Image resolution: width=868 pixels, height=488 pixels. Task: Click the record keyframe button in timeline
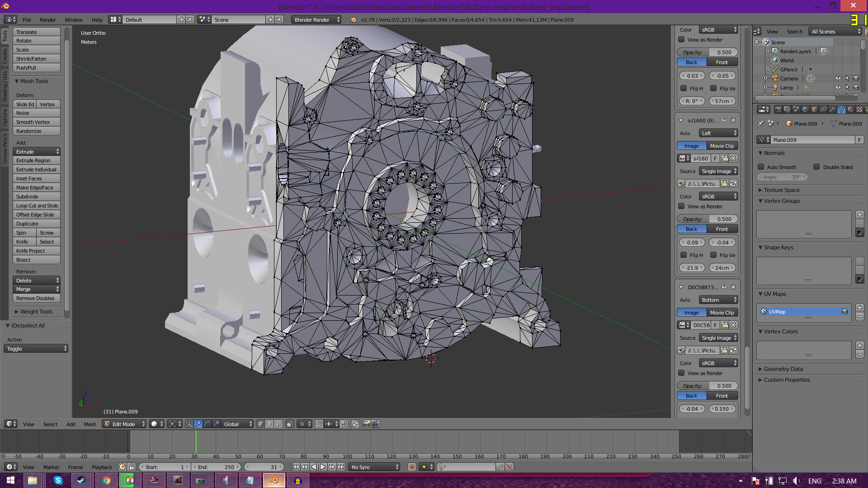(x=411, y=467)
